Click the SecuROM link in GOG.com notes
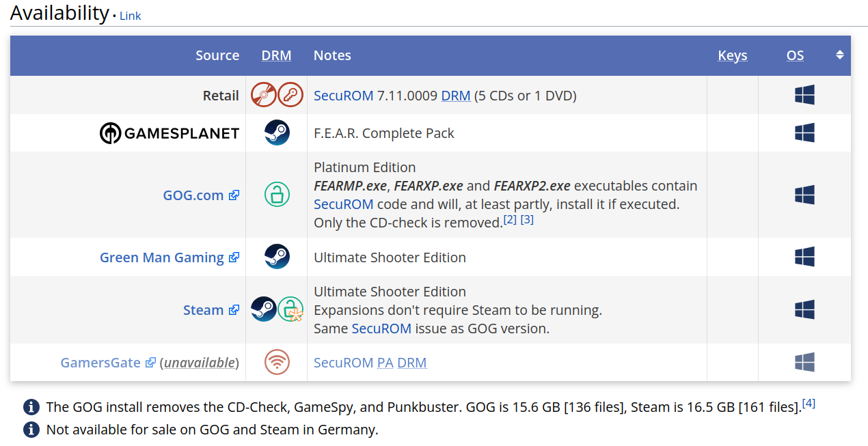This screenshot has height=446, width=868. tap(344, 204)
